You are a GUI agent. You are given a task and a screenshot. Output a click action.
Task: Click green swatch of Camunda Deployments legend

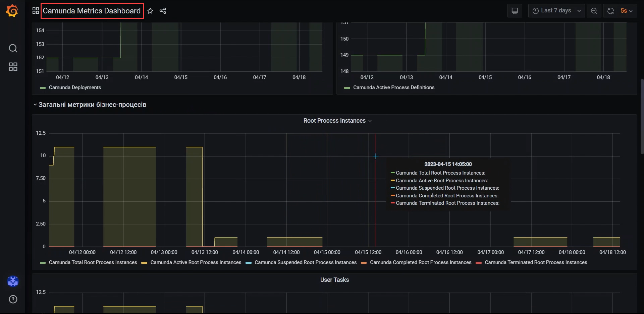tap(43, 88)
